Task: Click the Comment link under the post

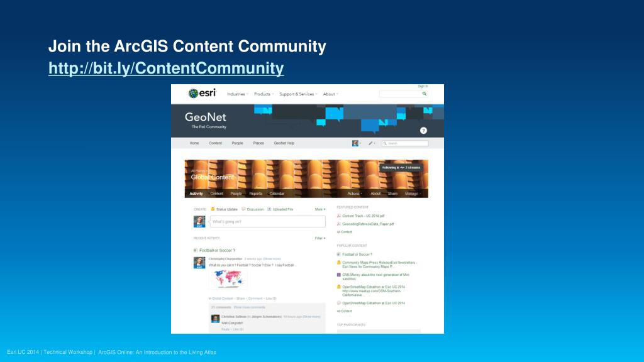Action: pos(255,299)
